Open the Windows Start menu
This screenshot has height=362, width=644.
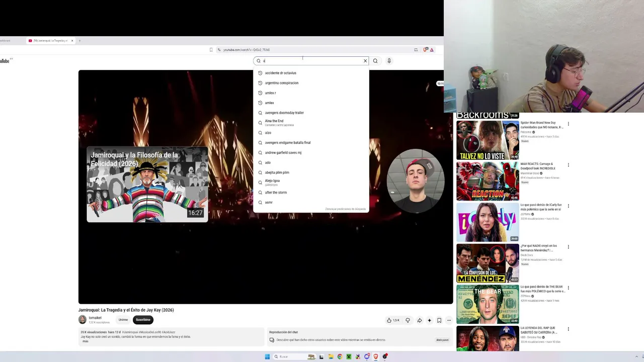coord(267,357)
